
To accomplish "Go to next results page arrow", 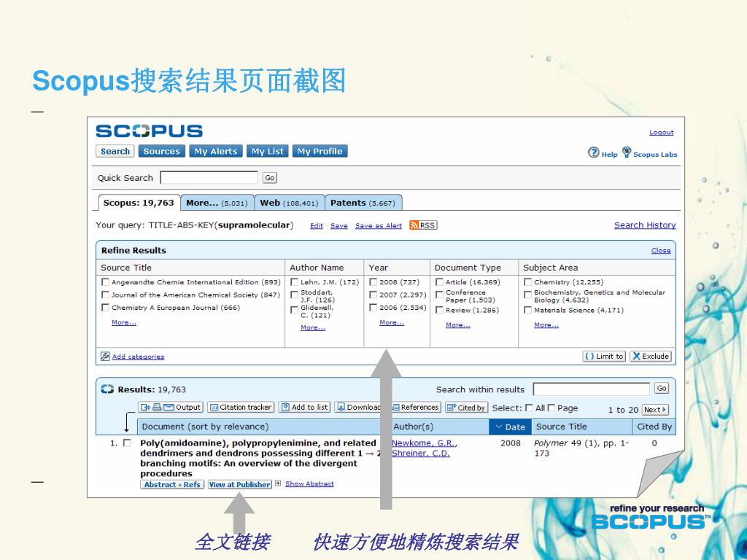I will pyautogui.click(x=655, y=410).
